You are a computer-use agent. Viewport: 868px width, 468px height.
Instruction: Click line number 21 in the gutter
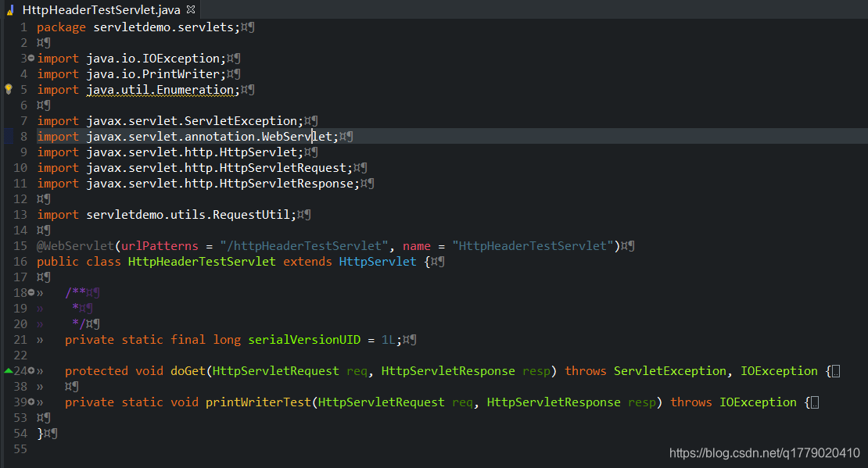[x=21, y=339]
